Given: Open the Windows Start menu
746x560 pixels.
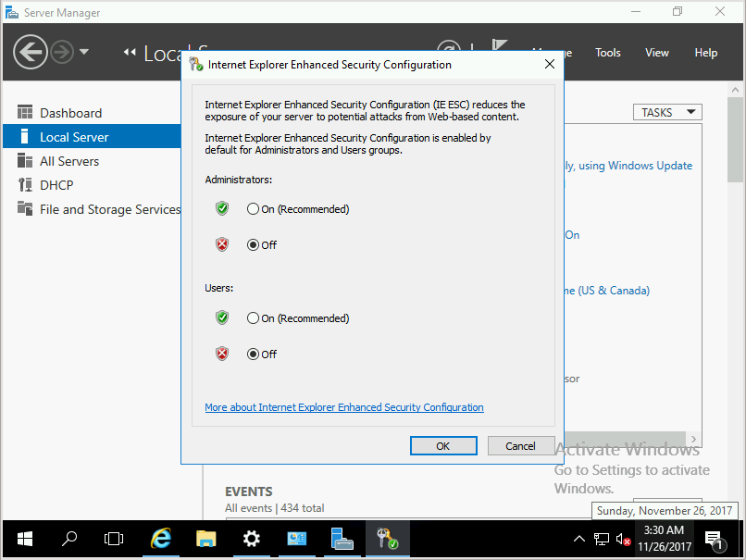Looking at the screenshot, I should tap(25, 539).
